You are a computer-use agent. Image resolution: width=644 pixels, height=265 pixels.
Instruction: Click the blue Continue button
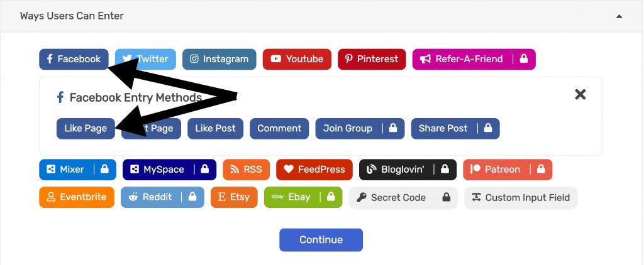pyautogui.click(x=321, y=240)
